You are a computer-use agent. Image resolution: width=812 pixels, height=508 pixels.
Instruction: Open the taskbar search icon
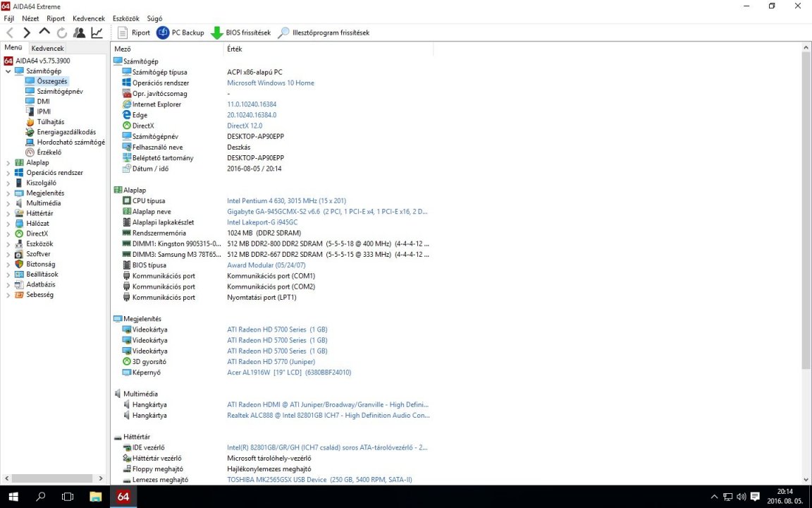pyautogui.click(x=40, y=497)
